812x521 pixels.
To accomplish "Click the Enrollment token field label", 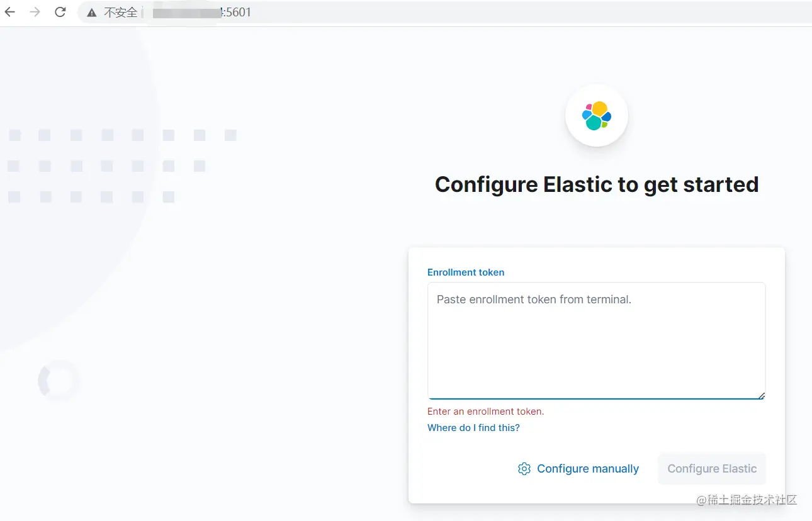I will (466, 272).
